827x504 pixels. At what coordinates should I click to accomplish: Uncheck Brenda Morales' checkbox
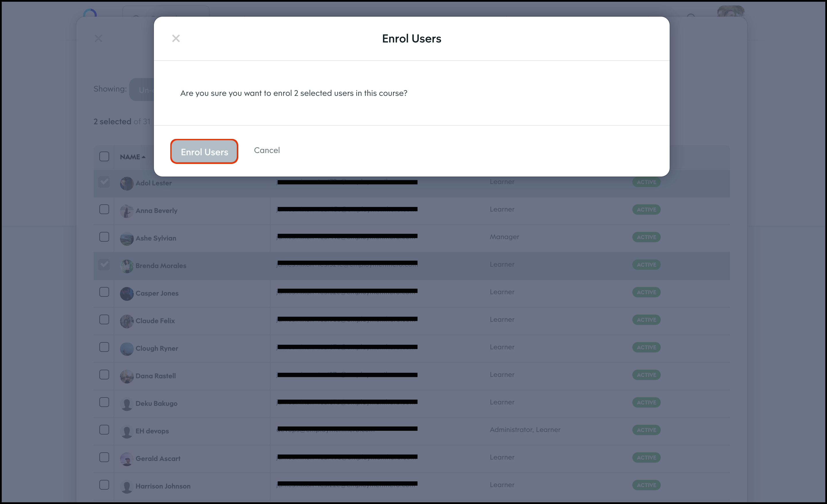click(104, 264)
